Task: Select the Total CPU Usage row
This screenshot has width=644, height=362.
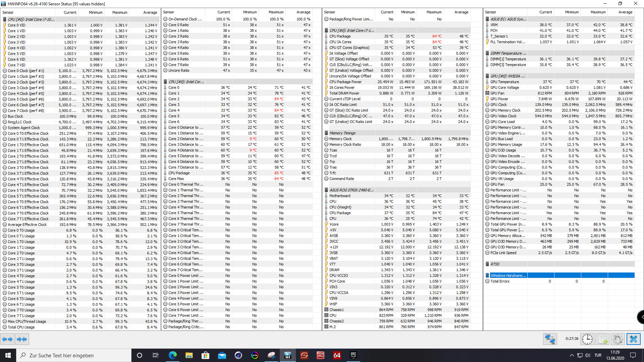Action: coord(80,327)
